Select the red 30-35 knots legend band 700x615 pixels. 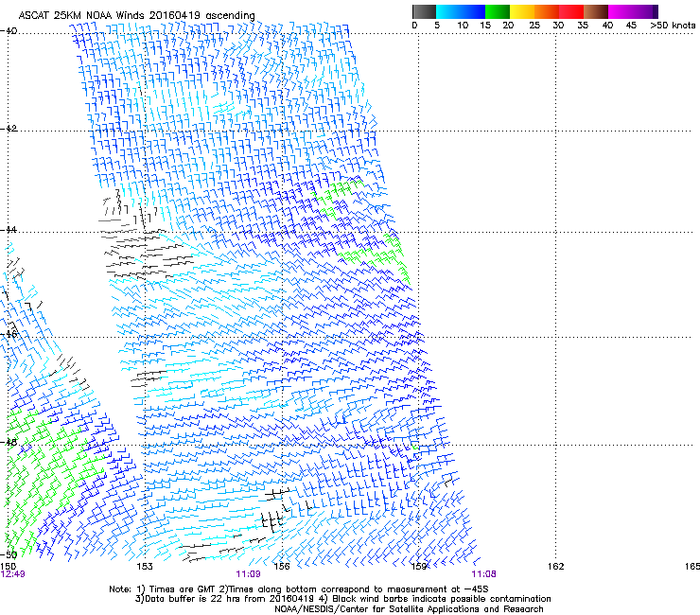click(571, 11)
